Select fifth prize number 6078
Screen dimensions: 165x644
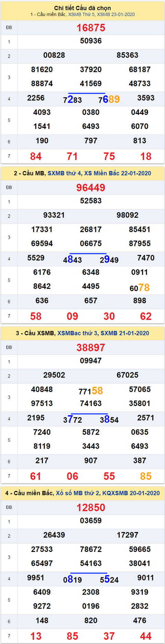[x=140, y=288]
